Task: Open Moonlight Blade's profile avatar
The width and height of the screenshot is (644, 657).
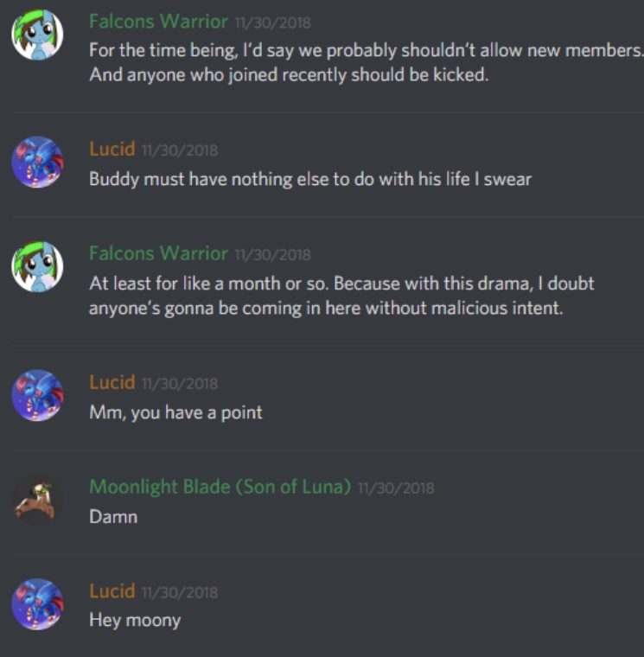Action: pos(37,500)
